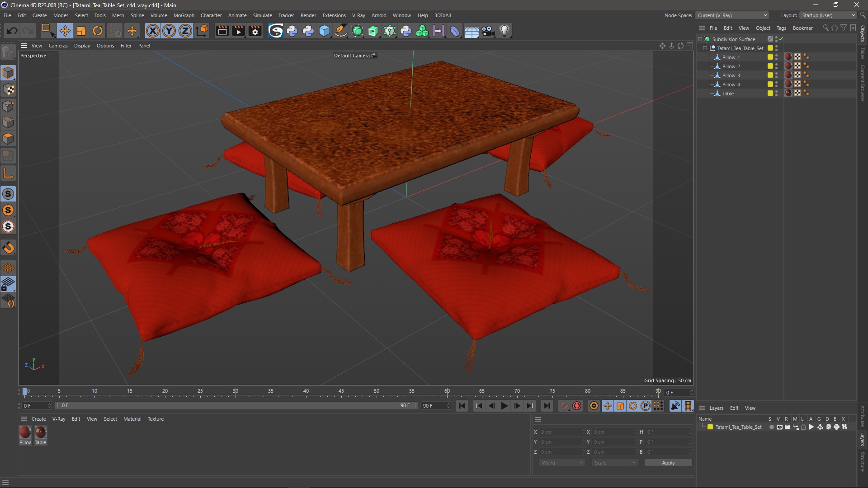This screenshot has height=488, width=868.
Task: Open the Objects panel Tags menu
Action: (781, 28)
